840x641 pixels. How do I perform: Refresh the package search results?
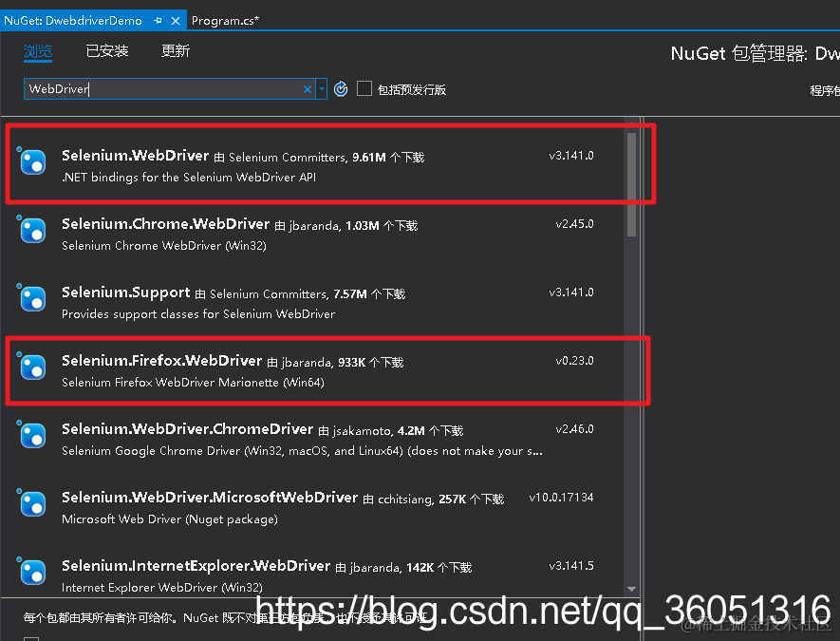[341, 89]
